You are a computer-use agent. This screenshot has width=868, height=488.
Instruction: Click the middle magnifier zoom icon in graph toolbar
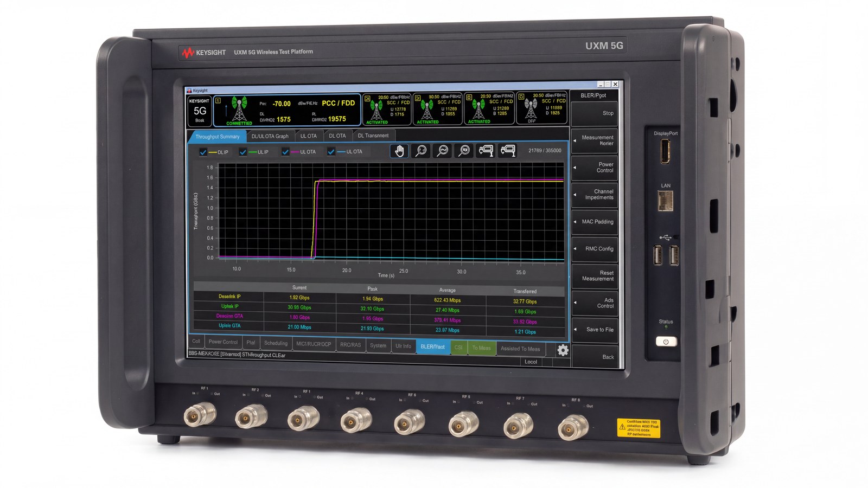tap(443, 151)
